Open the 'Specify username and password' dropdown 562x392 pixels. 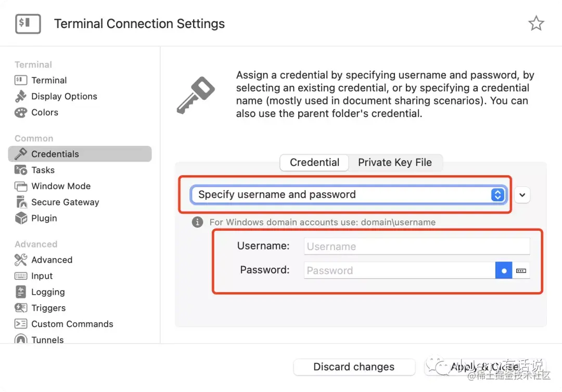click(x=348, y=194)
